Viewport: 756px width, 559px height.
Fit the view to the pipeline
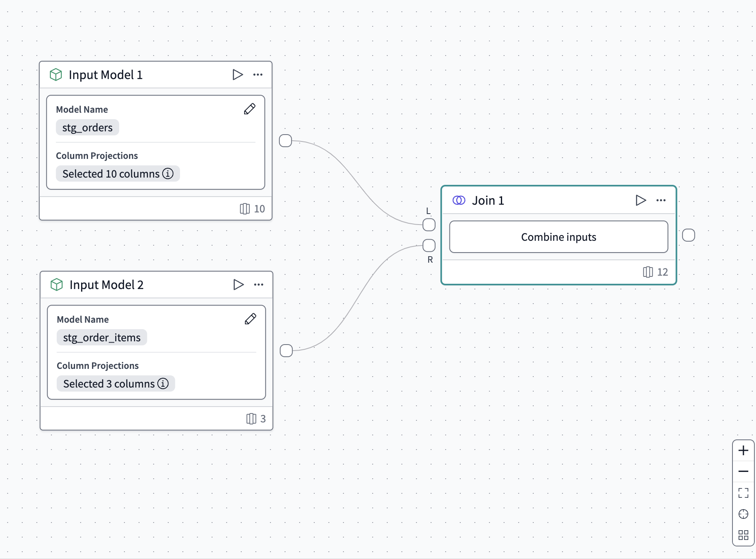click(743, 493)
